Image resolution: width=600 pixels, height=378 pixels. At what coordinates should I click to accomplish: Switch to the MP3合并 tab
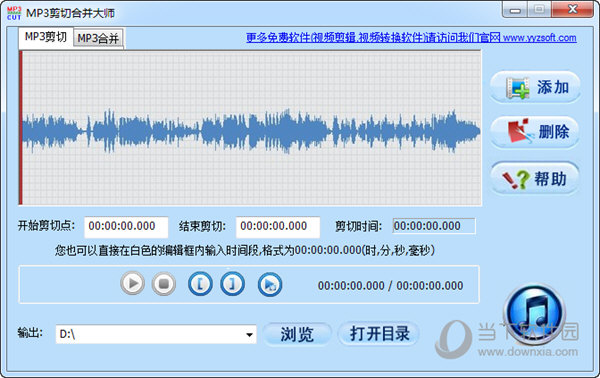point(98,38)
